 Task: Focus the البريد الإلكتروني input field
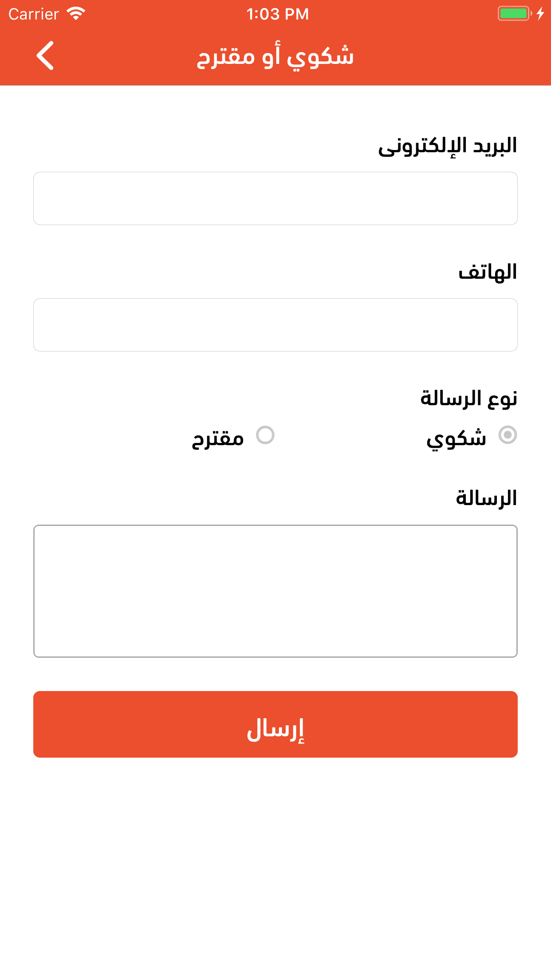pyautogui.click(x=275, y=198)
